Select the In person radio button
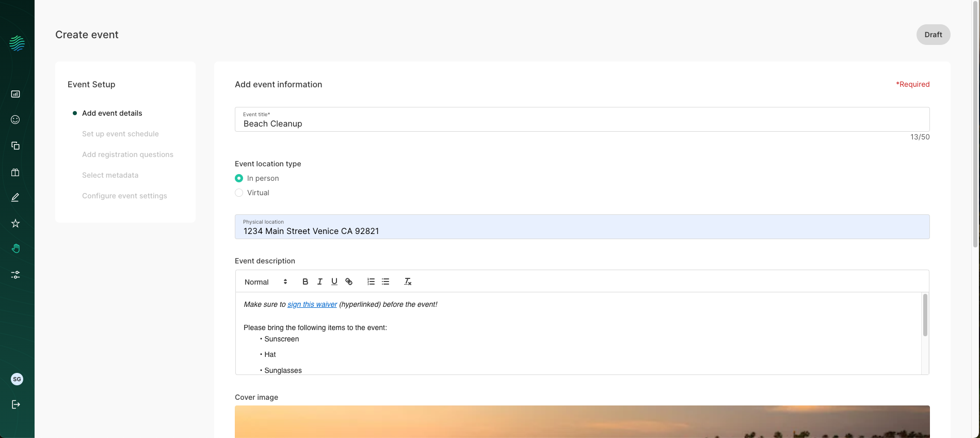Screen dimensions: 980x438 coord(239,178)
